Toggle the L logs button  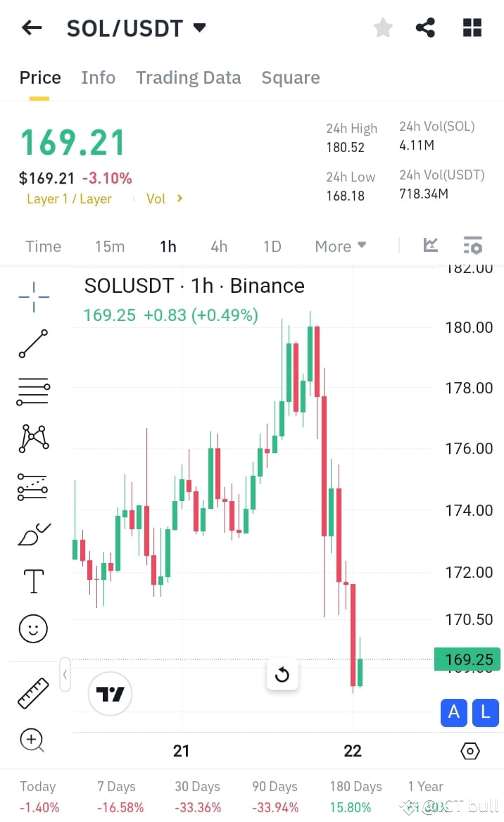tap(485, 713)
